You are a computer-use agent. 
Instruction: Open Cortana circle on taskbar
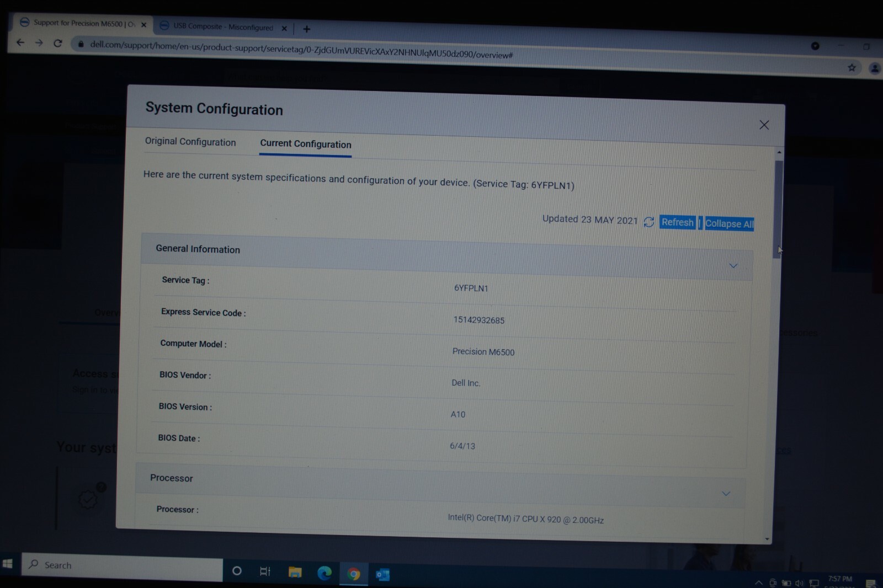237,571
